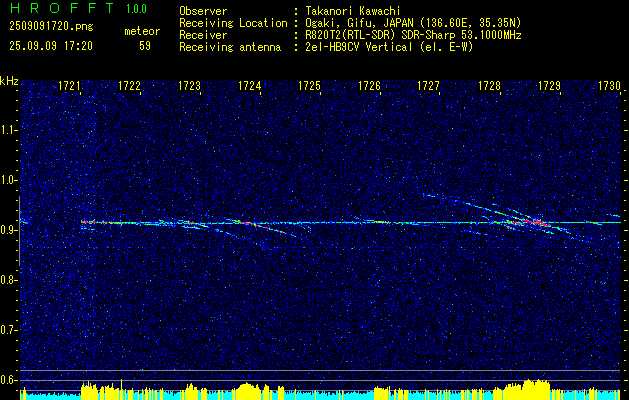Click the 0.7 kHz axis label
Viewport: 629px width, 400px height.
pyautogui.click(x=8, y=330)
